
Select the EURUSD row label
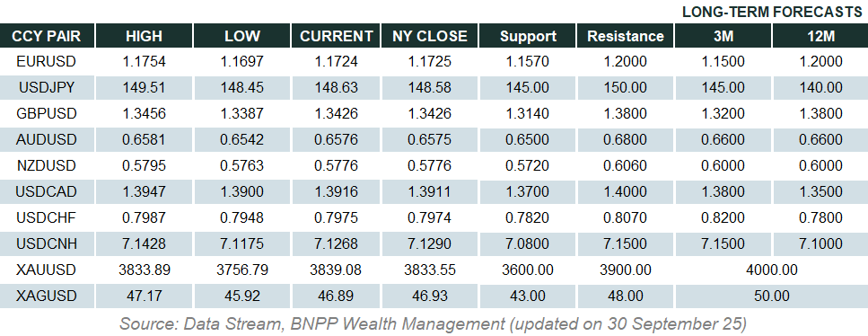click(47, 62)
